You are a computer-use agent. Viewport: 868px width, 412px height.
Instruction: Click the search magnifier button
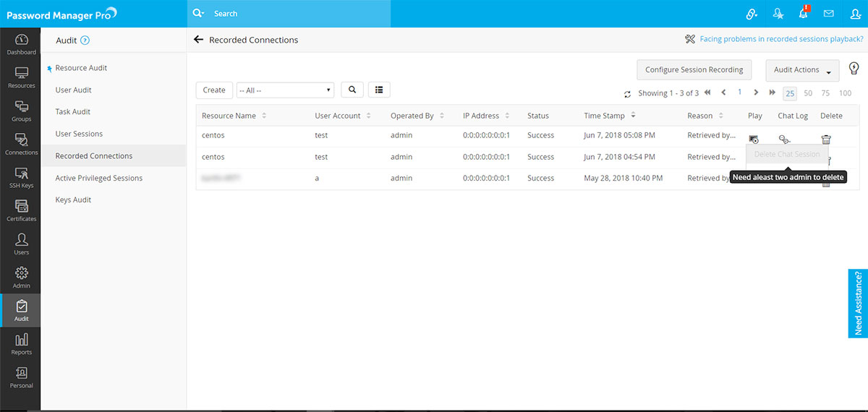(352, 90)
